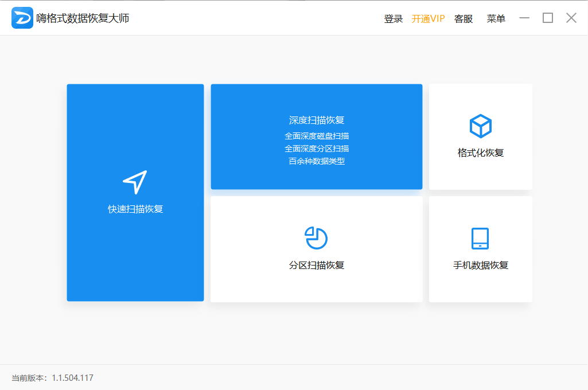Minimize the data recovery window

[x=524, y=18]
